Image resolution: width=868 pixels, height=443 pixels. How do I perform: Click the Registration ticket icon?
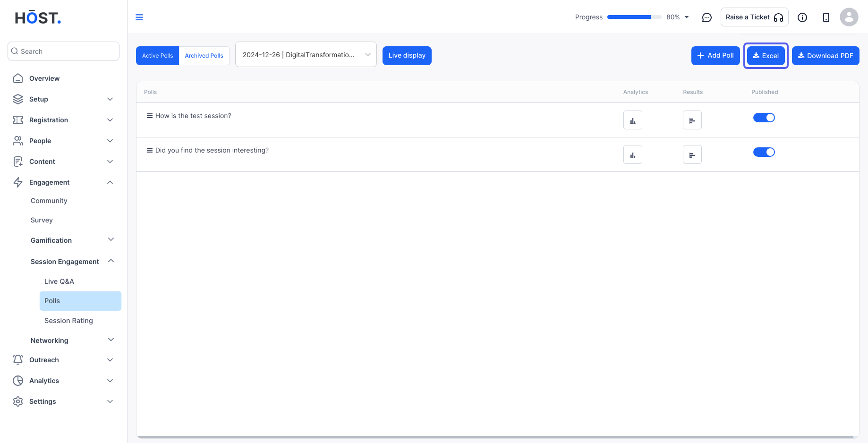tap(18, 120)
